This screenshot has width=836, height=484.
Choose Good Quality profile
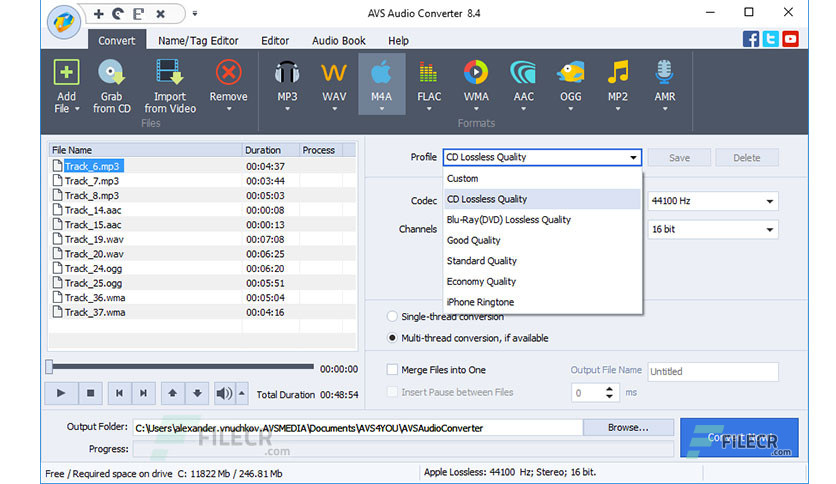(542, 240)
